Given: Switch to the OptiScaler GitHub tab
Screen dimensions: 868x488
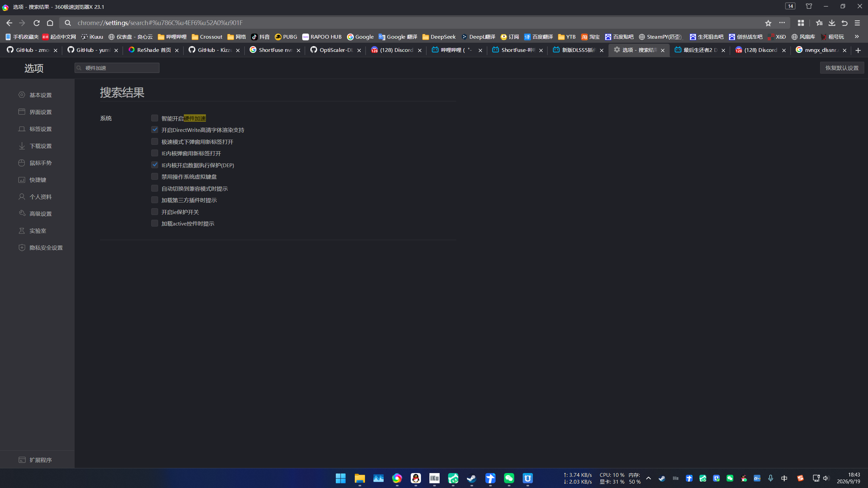Looking at the screenshot, I should point(335,50).
